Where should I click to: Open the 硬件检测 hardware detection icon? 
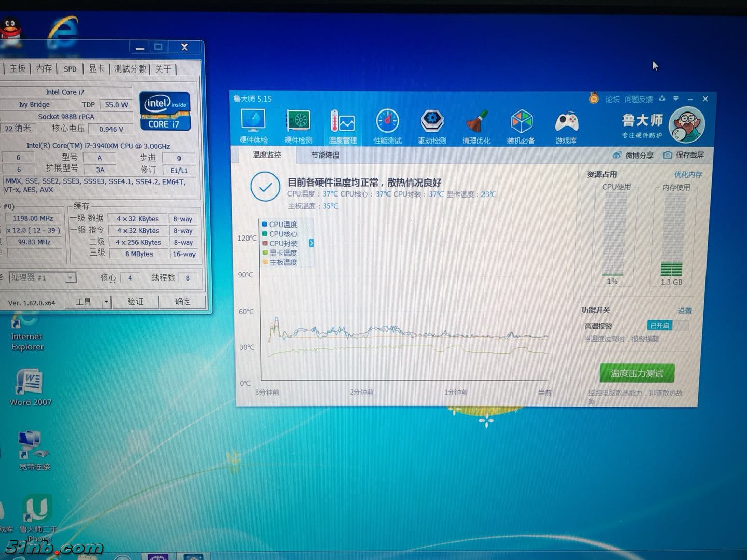[x=298, y=127]
